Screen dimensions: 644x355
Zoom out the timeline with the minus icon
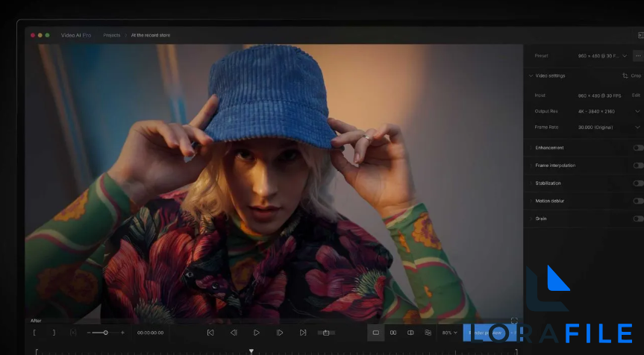tap(89, 333)
